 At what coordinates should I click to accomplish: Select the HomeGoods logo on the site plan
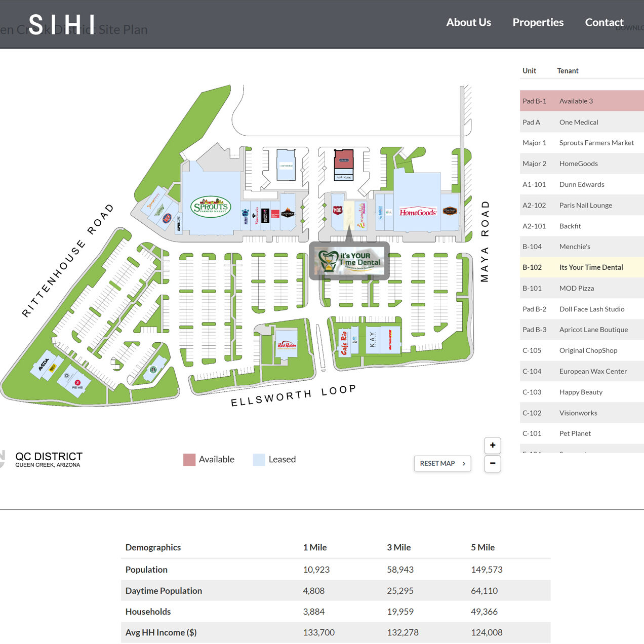coord(418,212)
